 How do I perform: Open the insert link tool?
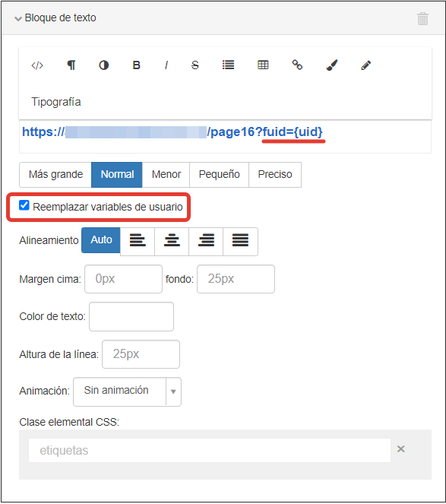click(297, 65)
